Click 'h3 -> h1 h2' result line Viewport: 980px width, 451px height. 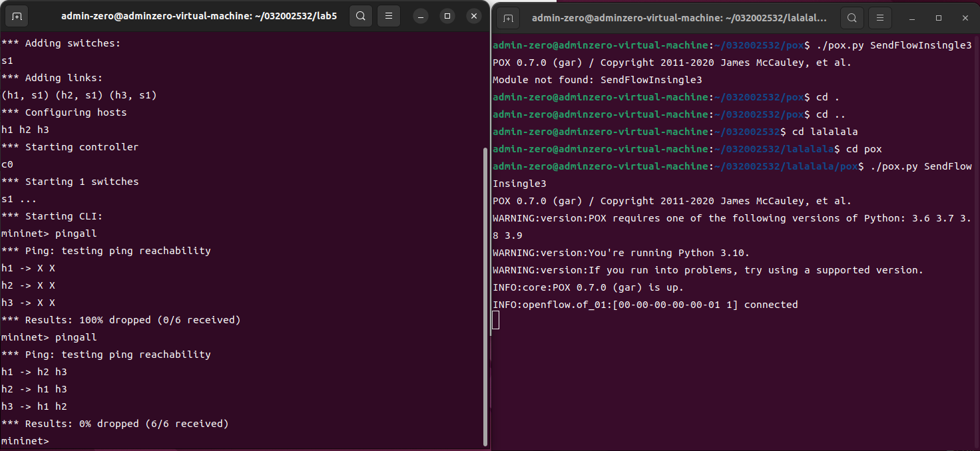(34, 406)
